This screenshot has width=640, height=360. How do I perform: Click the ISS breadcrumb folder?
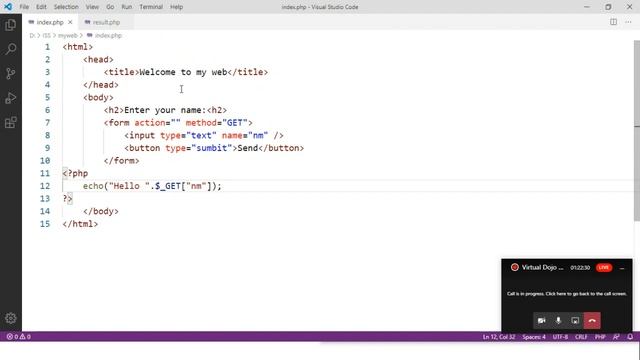[x=47, y=36]
